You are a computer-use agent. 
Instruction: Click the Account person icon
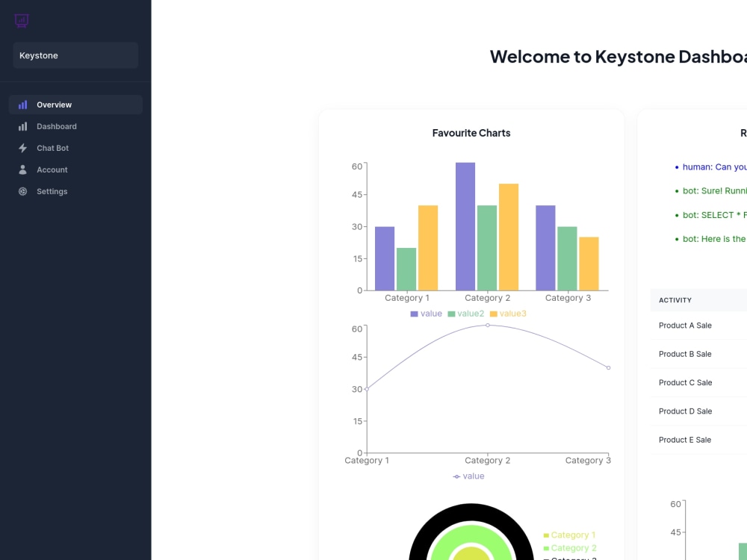22,169
